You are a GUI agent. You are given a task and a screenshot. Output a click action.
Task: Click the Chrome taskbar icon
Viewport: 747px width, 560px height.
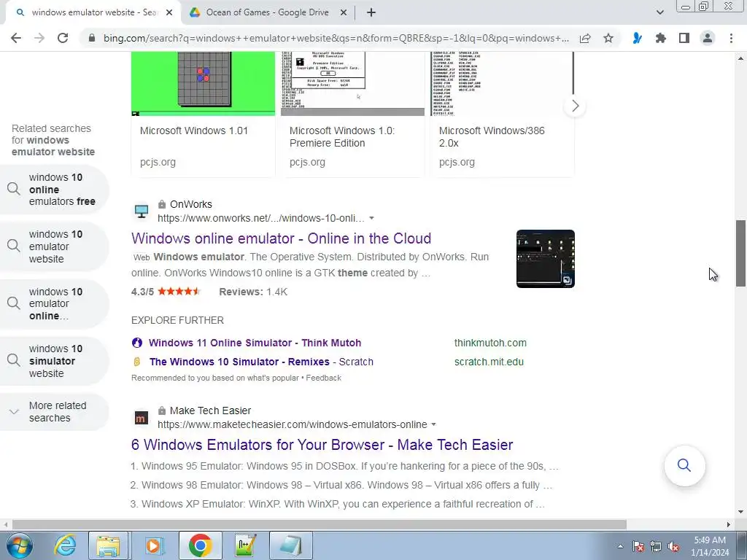click(x=200, y=545)
